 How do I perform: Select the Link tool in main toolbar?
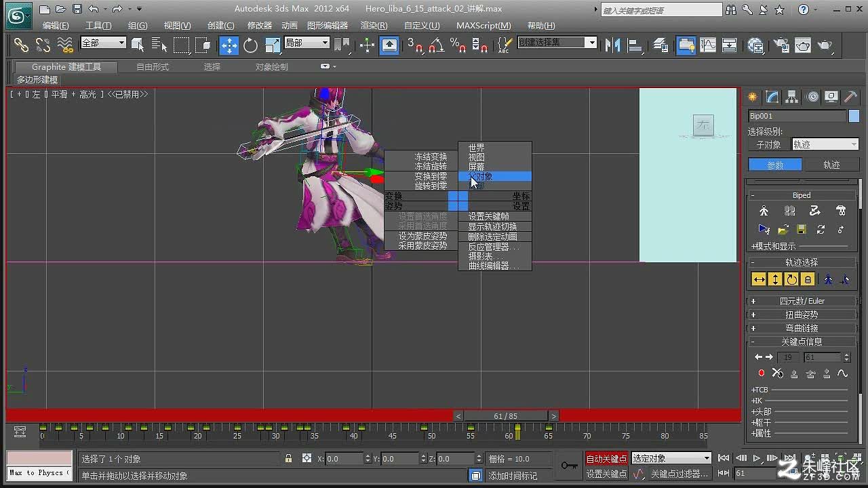[x=21, y=45]
